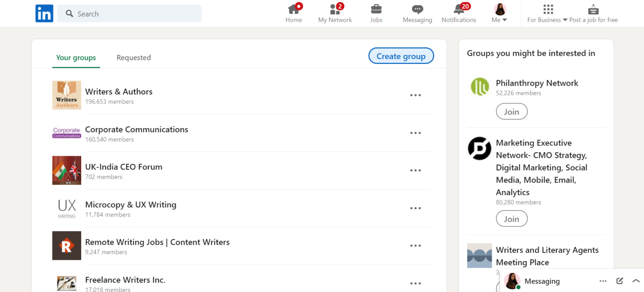This screenshot has width=644, height=292.
Task: Open more options for UK-India CEO Forum
Action: pos(415,170)
